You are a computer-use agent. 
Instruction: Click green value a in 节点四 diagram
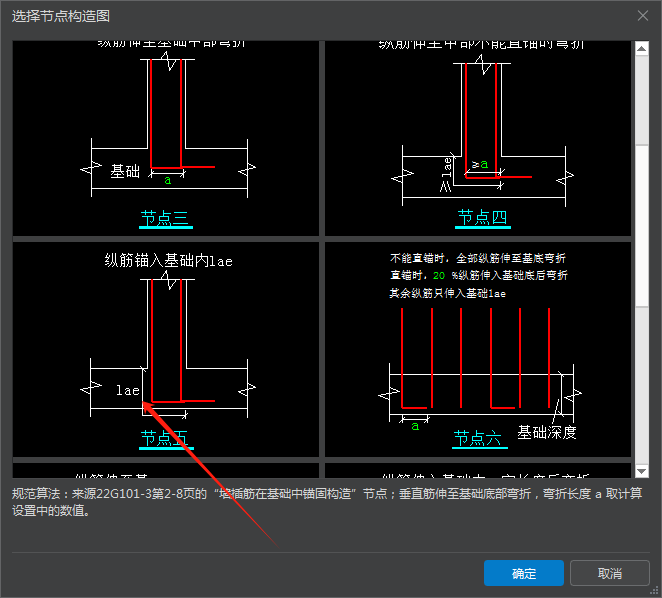(484, 164)
